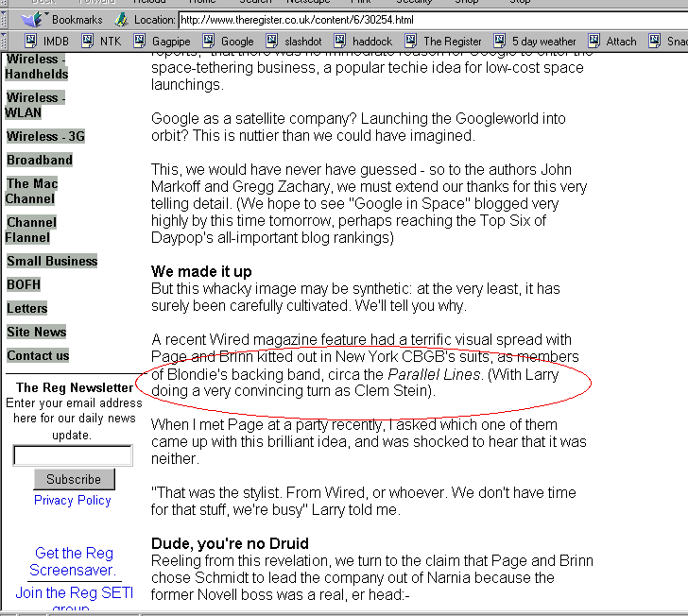The height and width of the screenshot is (616, 688).
Task: Open The Mac Channel link
Action: pos(31,191)
